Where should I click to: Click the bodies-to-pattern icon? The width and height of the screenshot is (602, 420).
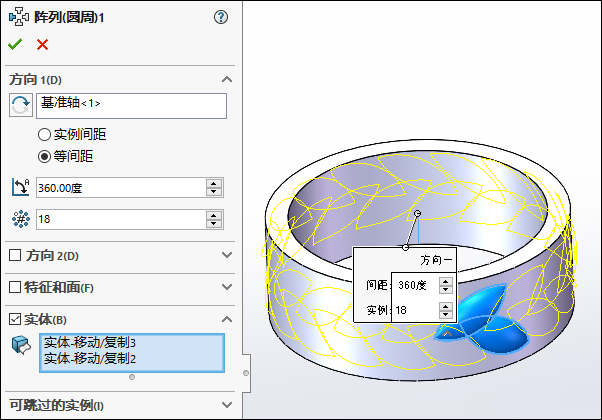[21, 345]
